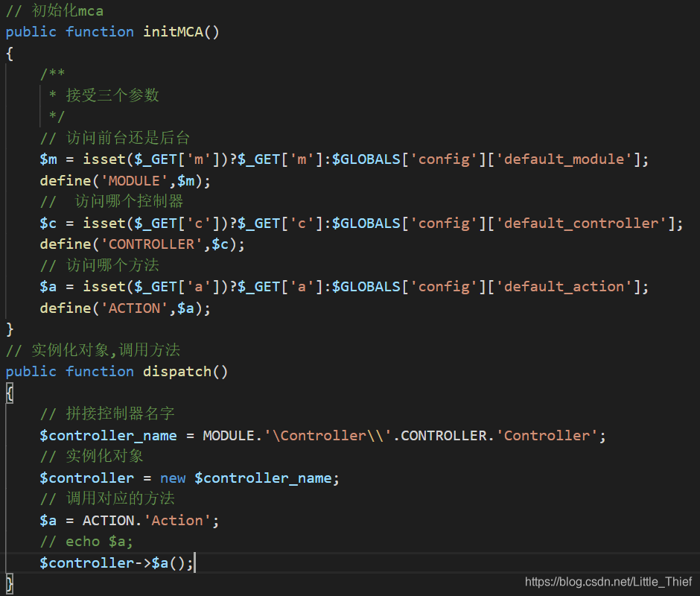Click the line define('ACTION',$a);
The height and width of the screenshot is (596, 700).
click(125, 308)
